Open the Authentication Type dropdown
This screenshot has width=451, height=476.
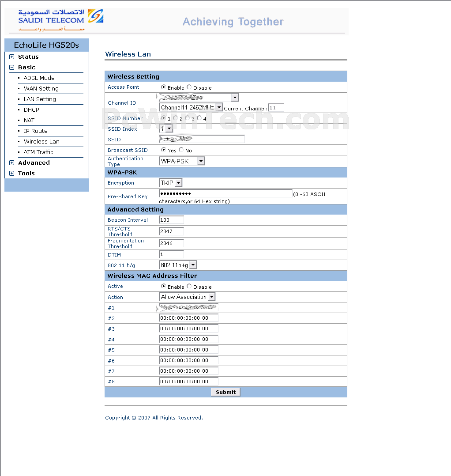[x=182, y=161]
